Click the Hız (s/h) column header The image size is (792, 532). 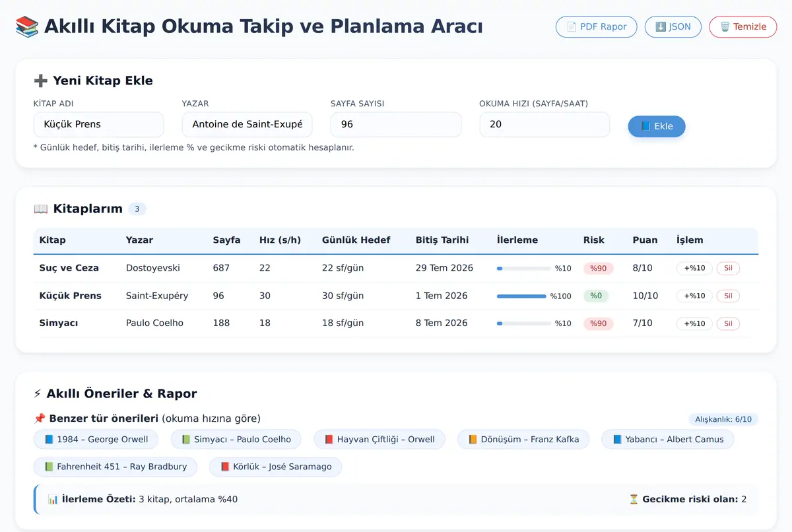pyautogui.click(x=280, y=240)
